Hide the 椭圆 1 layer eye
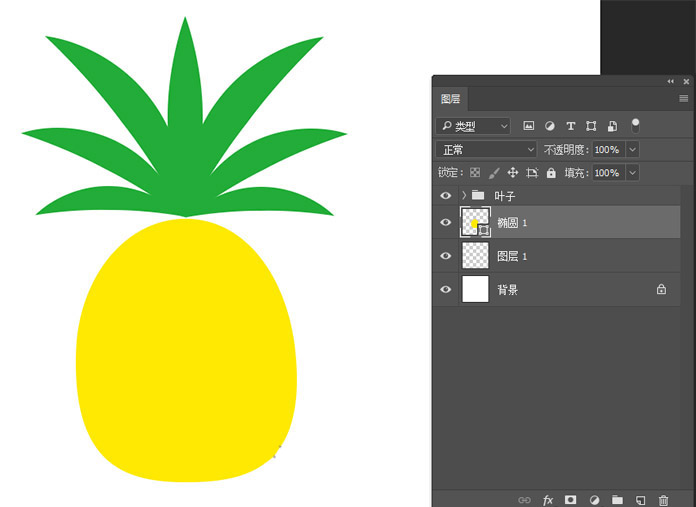The width and height of the screenshot is (696, 507). (x=446, y=222)
